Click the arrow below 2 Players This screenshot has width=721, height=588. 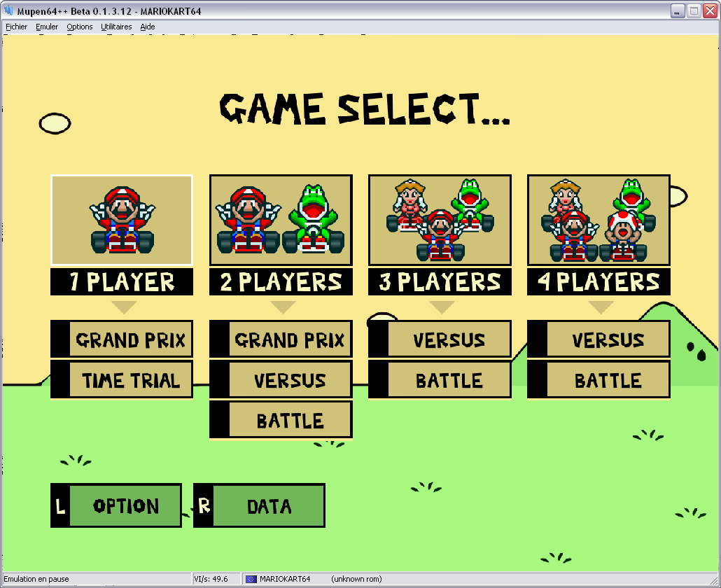[x=283, y=307]
